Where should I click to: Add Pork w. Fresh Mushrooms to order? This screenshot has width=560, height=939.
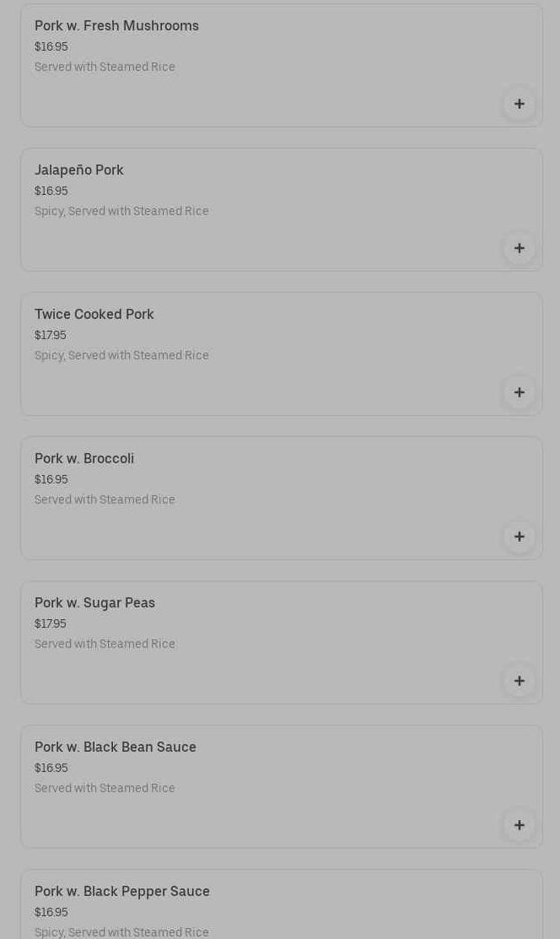coord(519,104)
